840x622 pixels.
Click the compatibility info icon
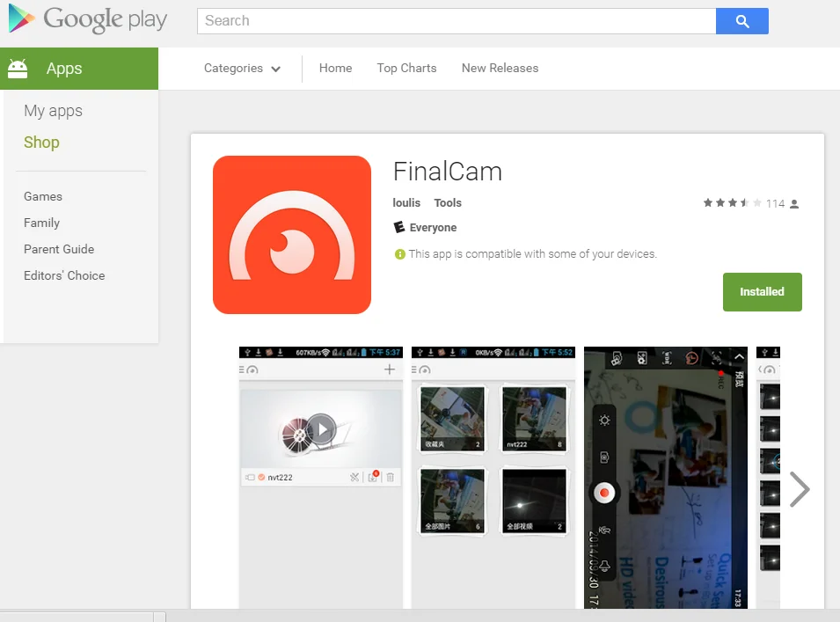(x=399, y=254)
